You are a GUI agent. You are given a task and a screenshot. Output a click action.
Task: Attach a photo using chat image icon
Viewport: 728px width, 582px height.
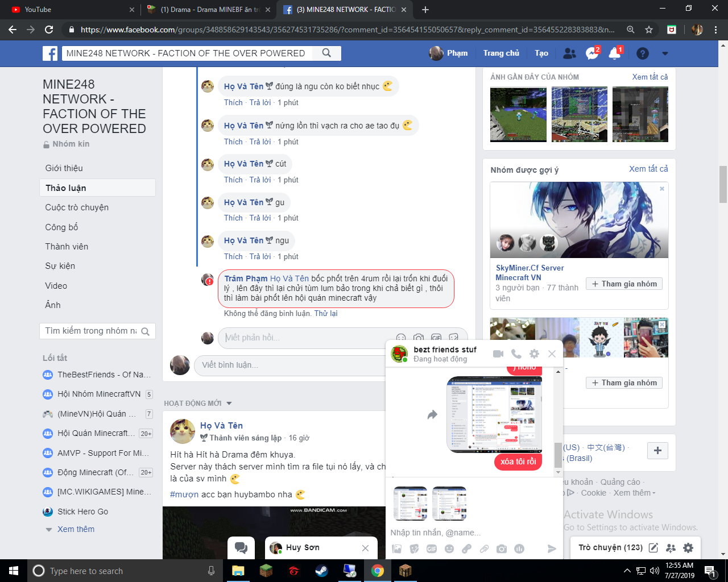pos(397,548)
